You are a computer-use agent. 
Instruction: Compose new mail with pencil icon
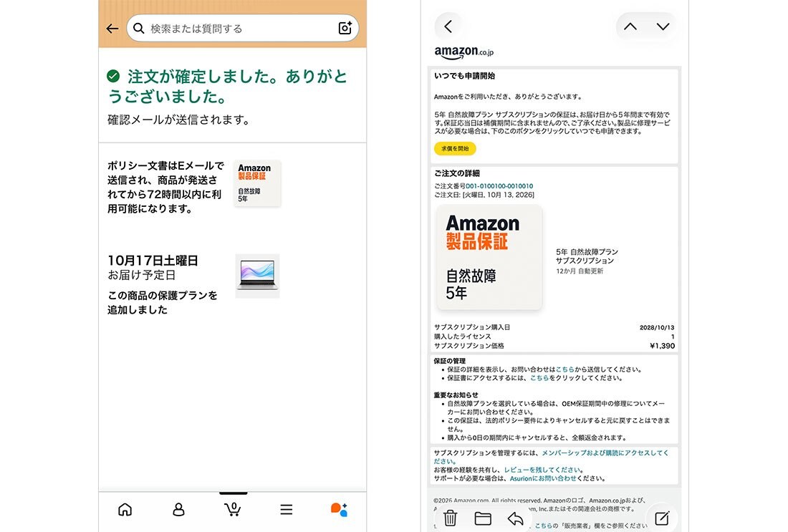(x=662, y=518)
